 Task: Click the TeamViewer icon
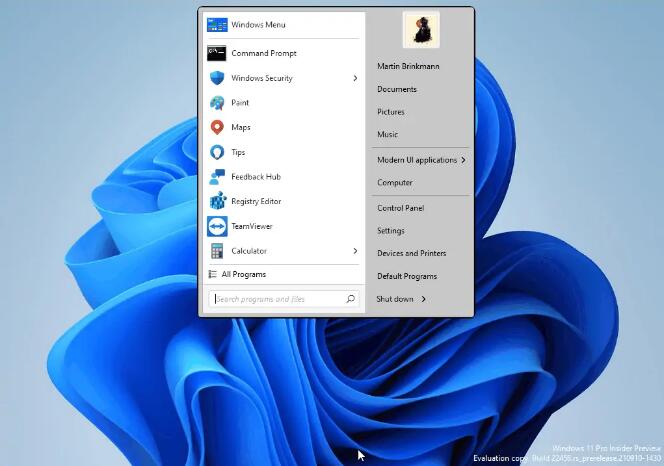217,226
